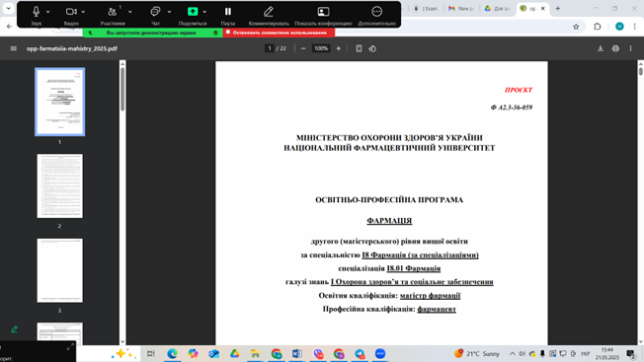Expand video options arrow next to camera
Viewport: 644px width, 362px height.
(83, 12)
